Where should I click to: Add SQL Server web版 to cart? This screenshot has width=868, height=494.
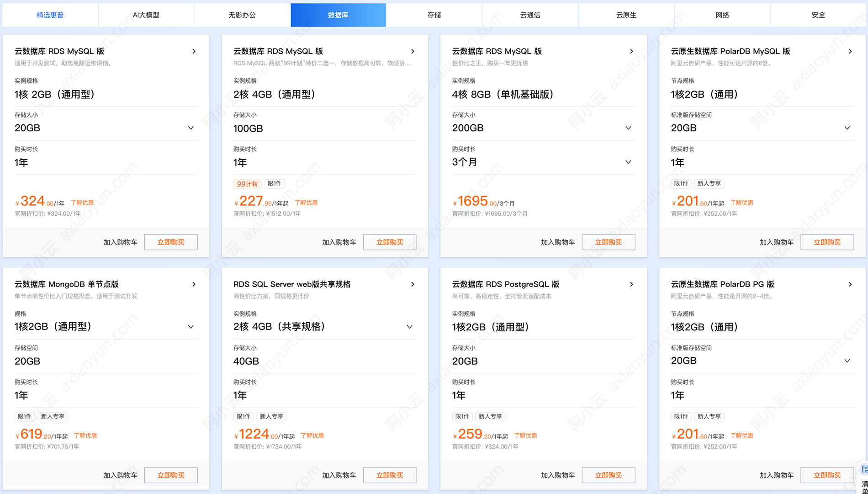[x=339, y=475]
